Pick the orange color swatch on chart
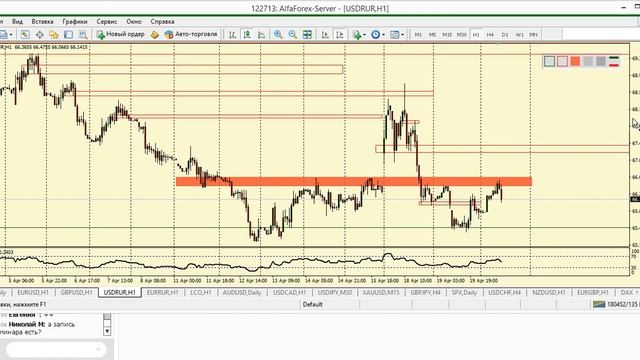640x360 pixels. pyautogui.click(x=575, y=62)
